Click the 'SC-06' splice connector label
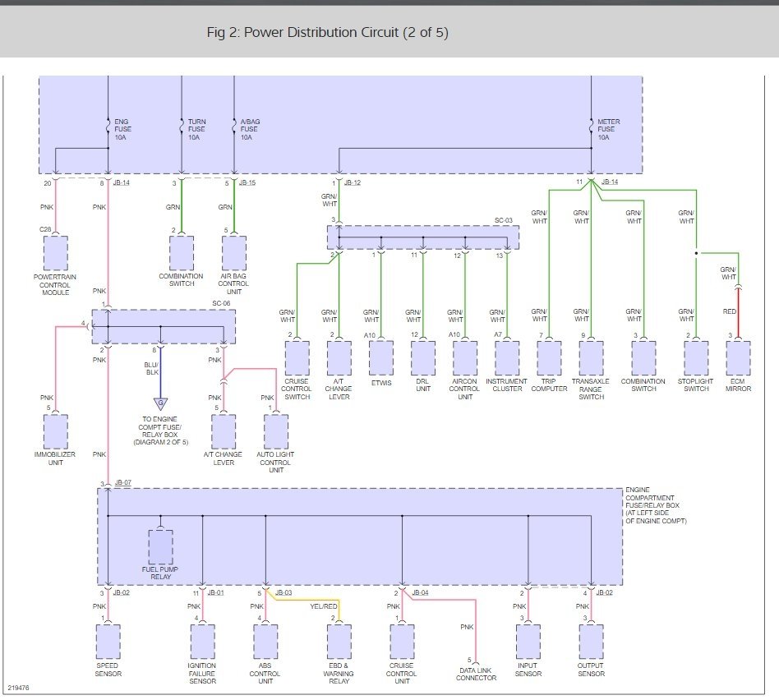 click(221, 303)
